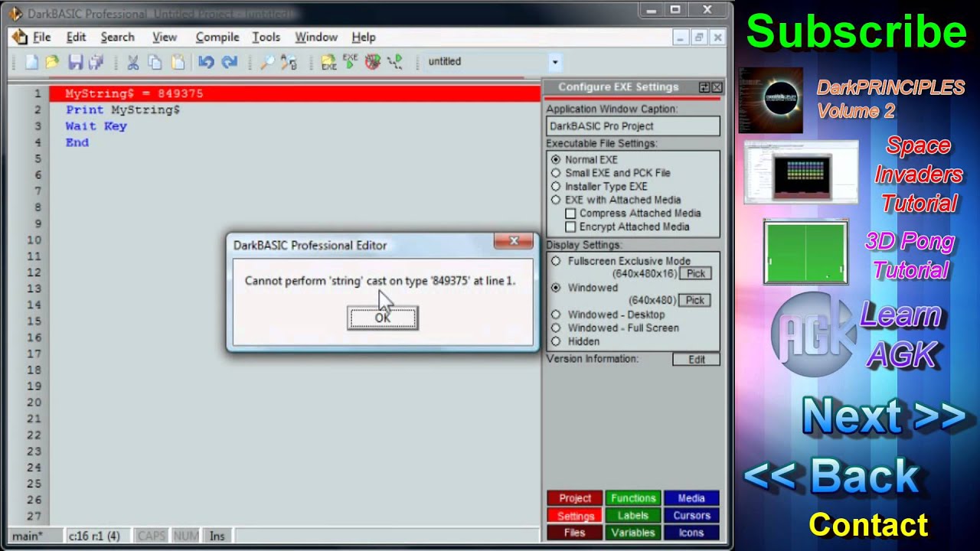
Task: Click the Open folder toolbar icon
Action: 51,62
